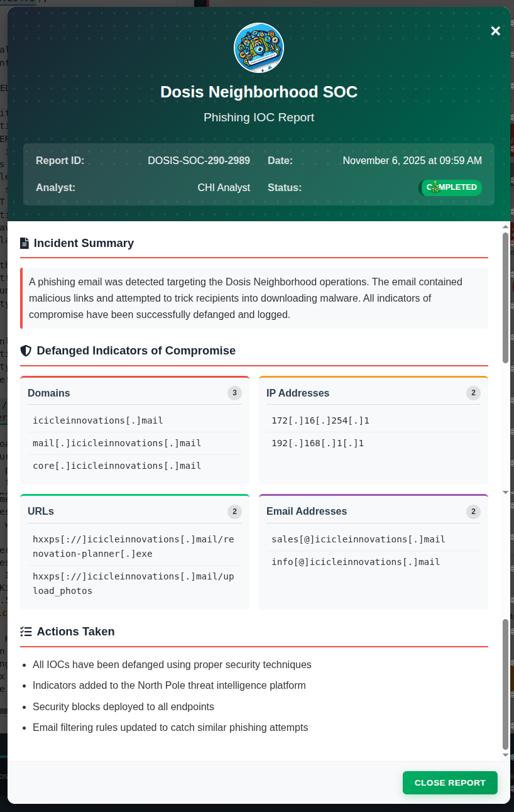Image resolution: width=514 pixels, height=812 pixels.
Task: Select the sales[@]icicleinnovations[.]mail email entry
Action: click(x=358, y=539)
